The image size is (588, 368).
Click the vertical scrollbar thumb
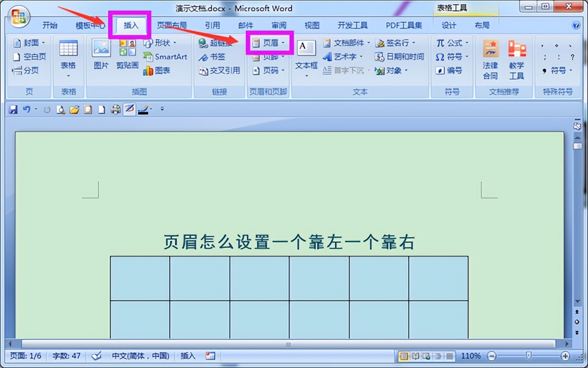click(x=577, y=146)
